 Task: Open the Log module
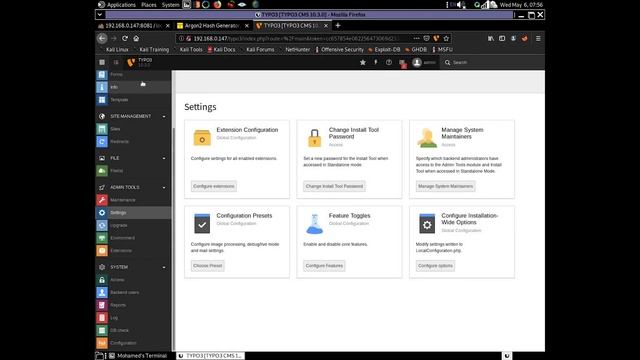133,318
